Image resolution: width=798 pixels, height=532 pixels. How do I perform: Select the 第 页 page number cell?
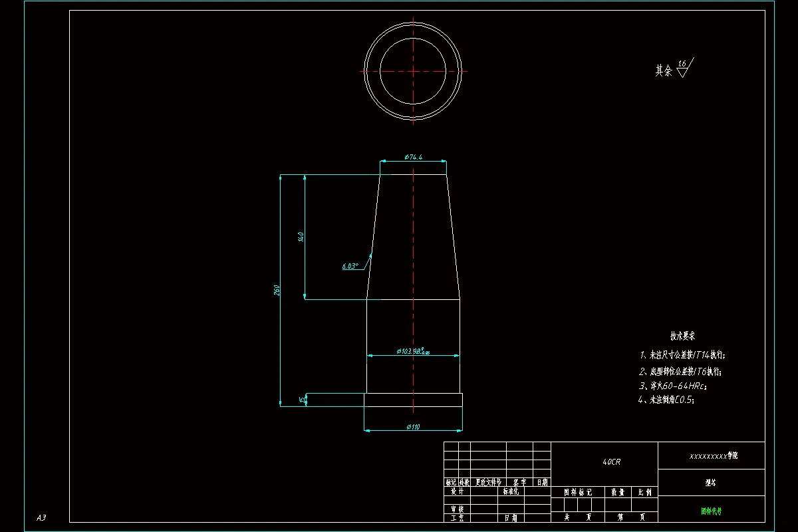coord(630,516)
